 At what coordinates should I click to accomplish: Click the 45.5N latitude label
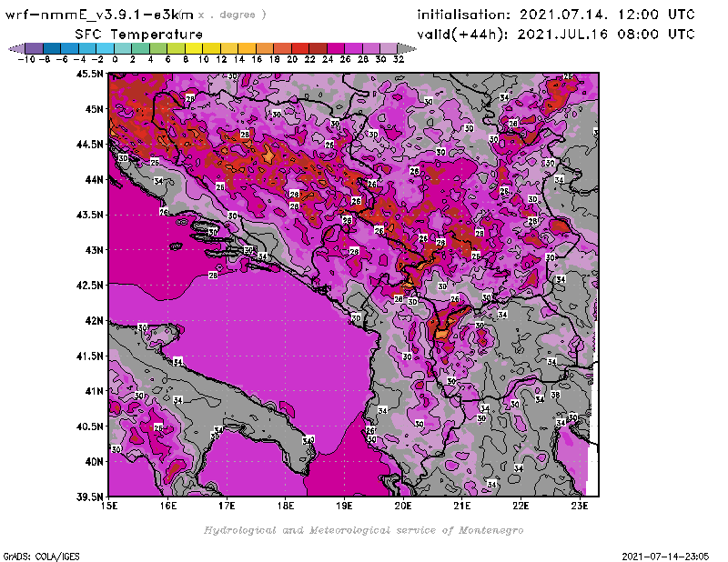pos(89,74)
